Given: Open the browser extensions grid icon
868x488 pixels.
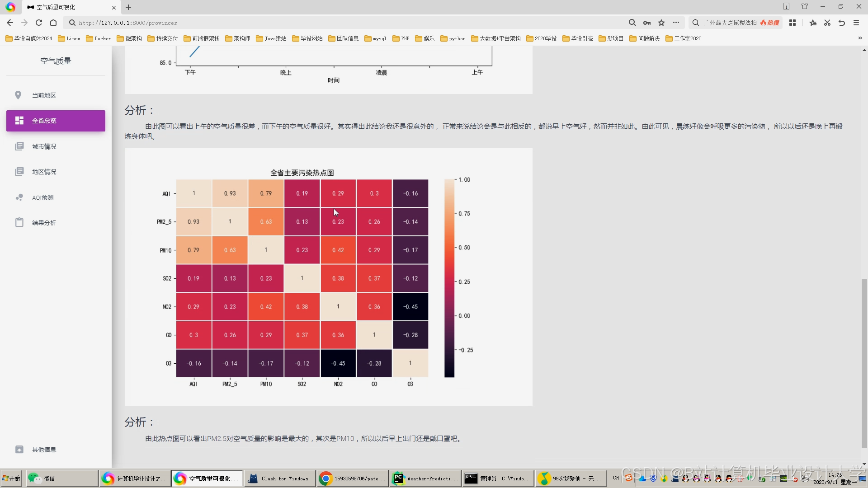Looking at the screenshot, I should click(792, 23).
